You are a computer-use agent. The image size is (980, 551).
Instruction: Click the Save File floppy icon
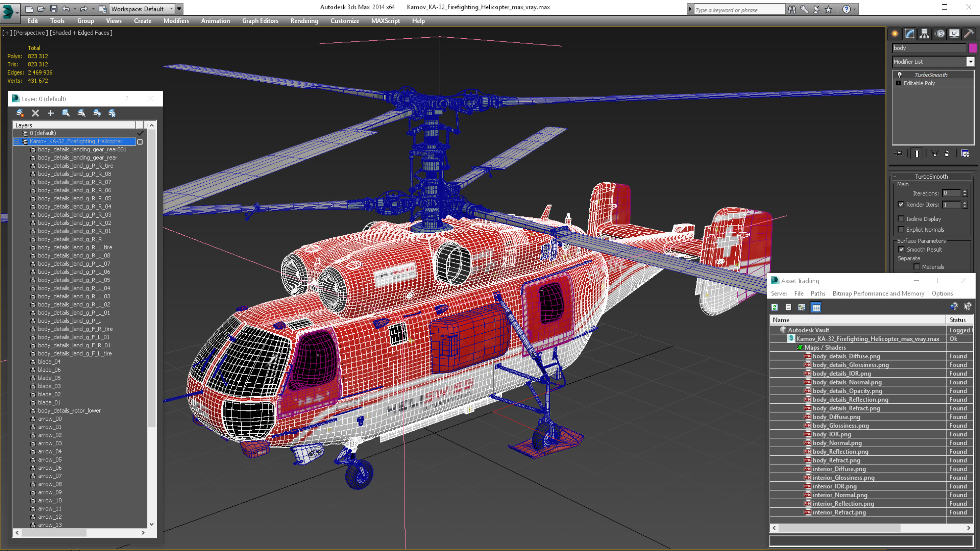pos(54,9)
